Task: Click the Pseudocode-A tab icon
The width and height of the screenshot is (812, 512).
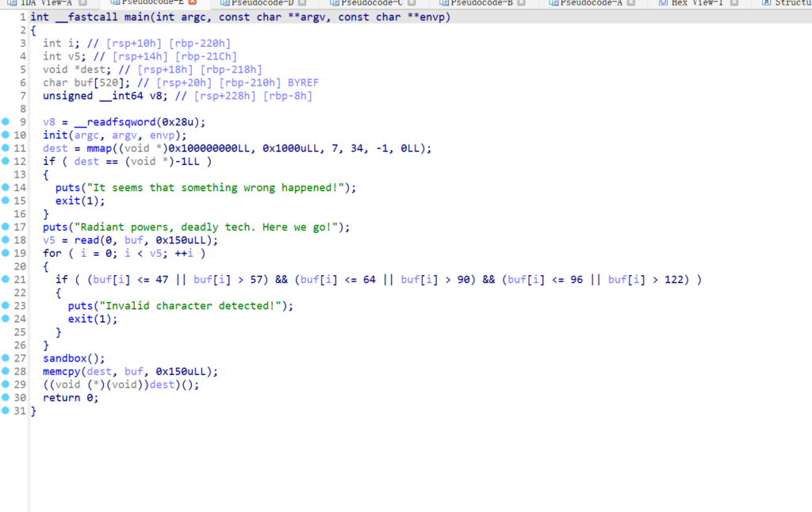Action: pyautogui.click(x=553, y=3)
